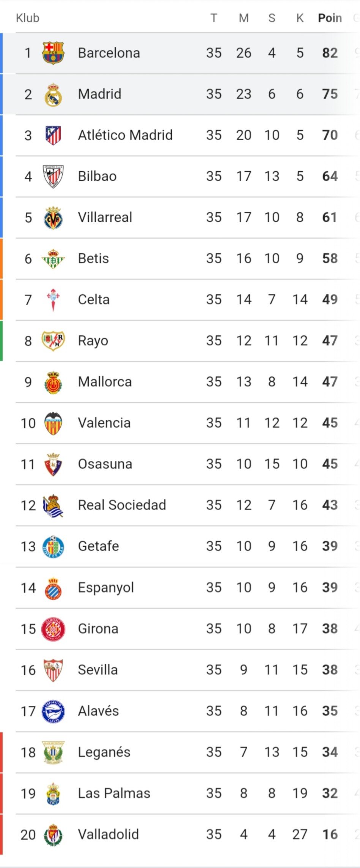Select Getafe's points value 39
The height and width of the screenshot is (868, 360).
(330, 546)
